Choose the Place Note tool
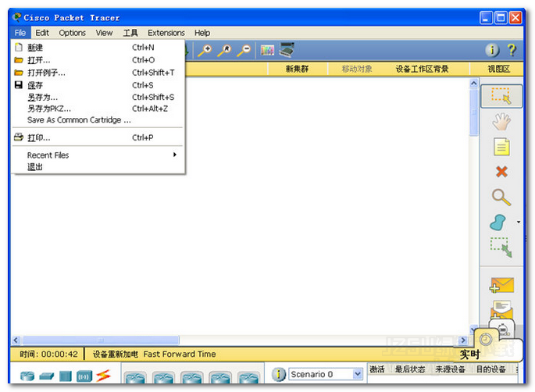 pos(501,147)
